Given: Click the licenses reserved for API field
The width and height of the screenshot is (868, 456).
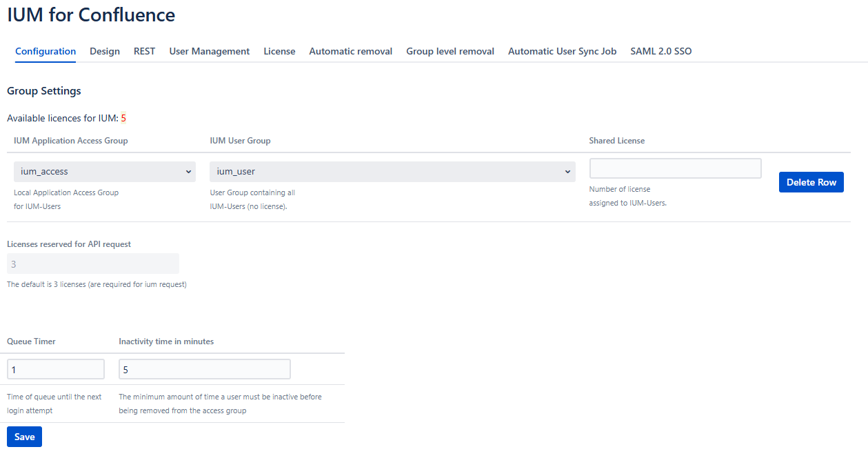Looking at the screenshot, I should click(x=92, y=264).
